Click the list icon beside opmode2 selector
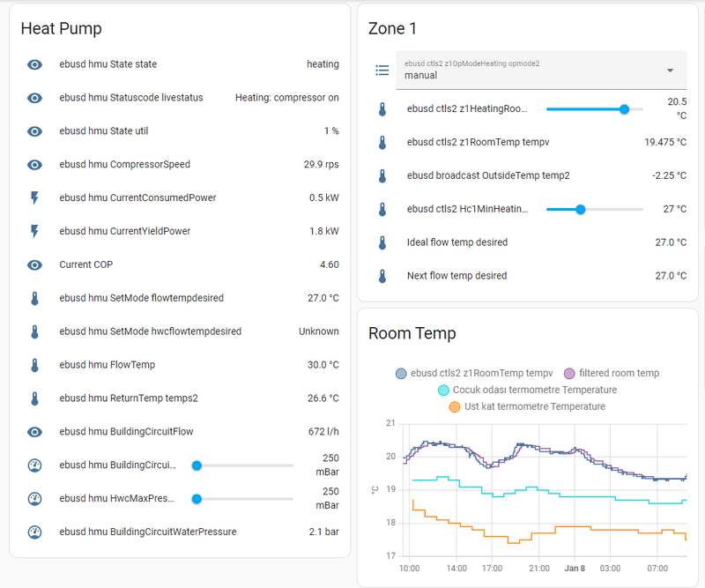The image size is (705, 588). click(x=382, y=71)
